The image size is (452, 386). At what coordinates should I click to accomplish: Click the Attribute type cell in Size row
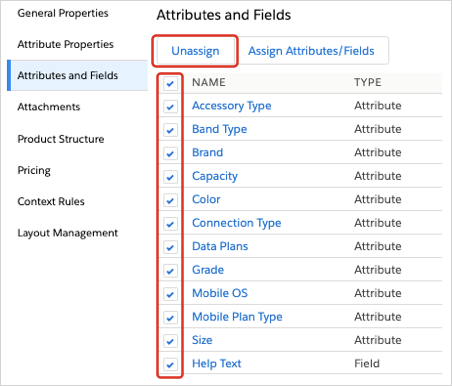pyautogui.click(x=378, y=340)
